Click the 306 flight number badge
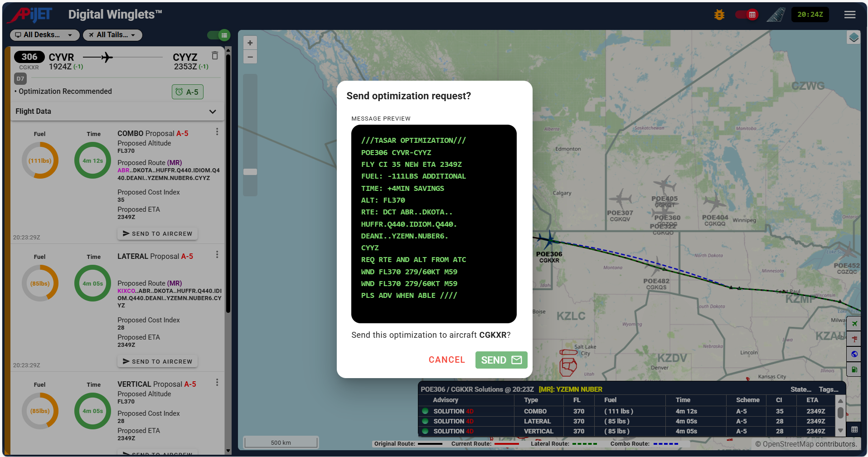The height and width of the screenshot is (457, 868). click(29, 57)
